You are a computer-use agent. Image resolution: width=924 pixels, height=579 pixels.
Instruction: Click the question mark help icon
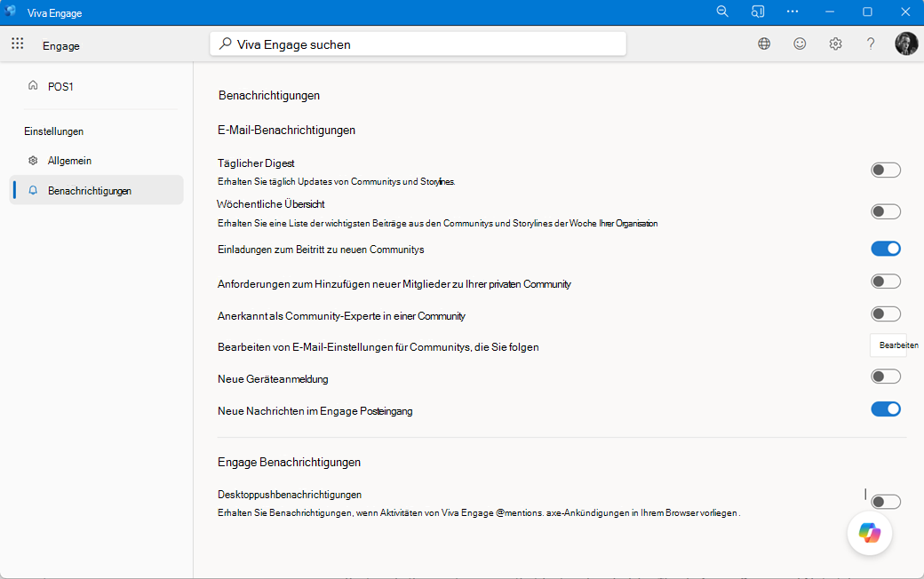coord(871,44)
